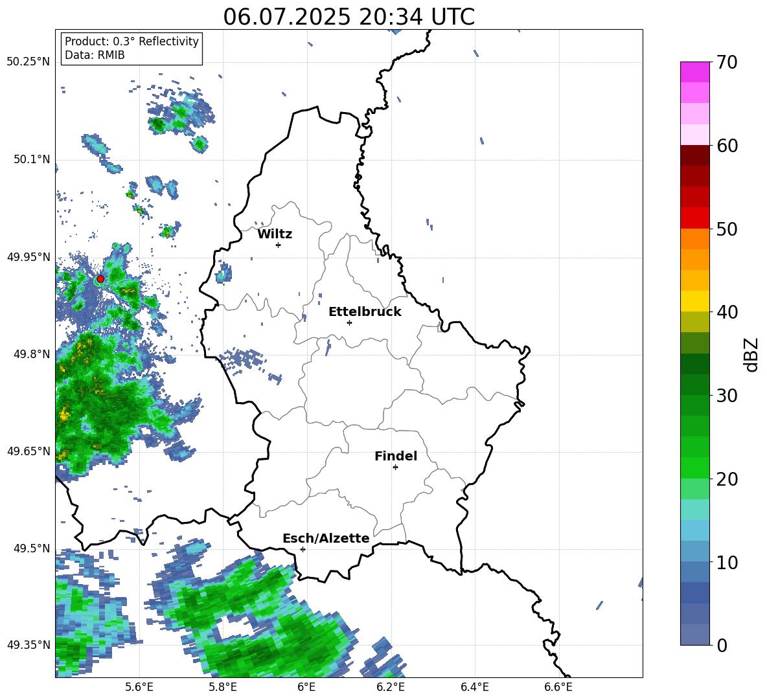This screenshot has height=700, width=767.
Task: Click the 49.65°N latitude label
Action: coord(29,451)
